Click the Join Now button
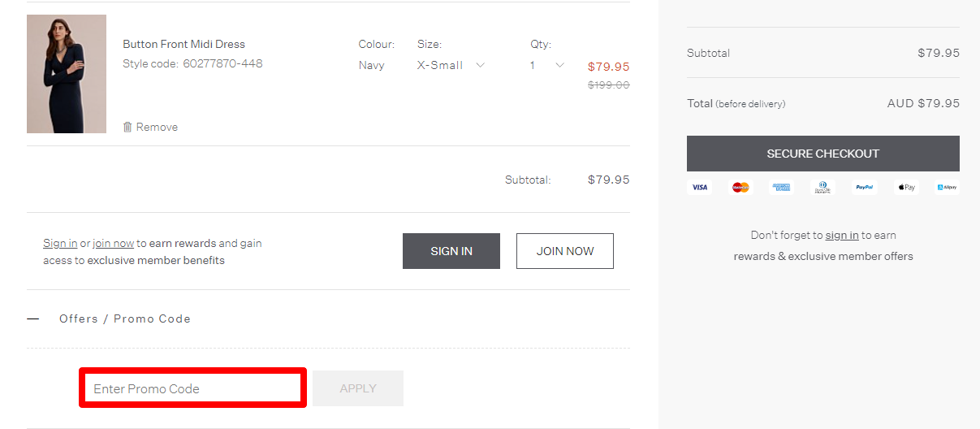Screen dimensions: 980x429 point(565,251)
